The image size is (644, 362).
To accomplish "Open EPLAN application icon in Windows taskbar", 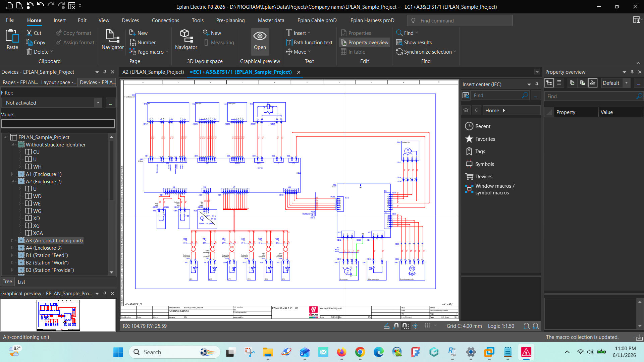I will click(526, 352).
